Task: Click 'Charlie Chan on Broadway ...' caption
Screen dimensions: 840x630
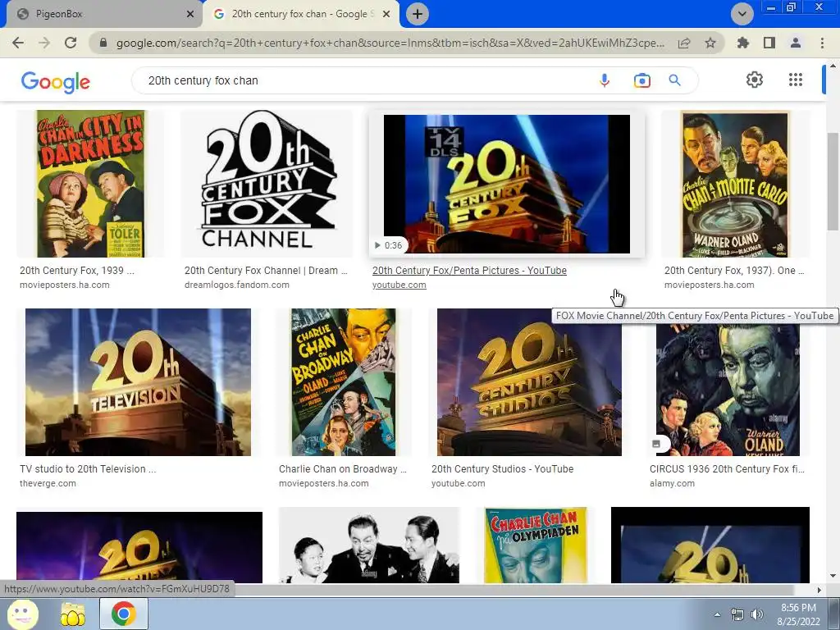Action: [x=343, y=468]
